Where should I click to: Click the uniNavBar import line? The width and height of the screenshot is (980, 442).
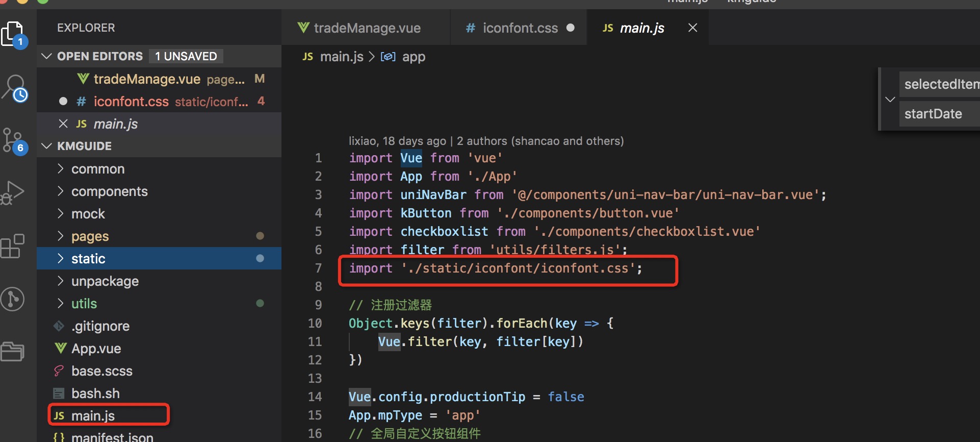point(587,194)
